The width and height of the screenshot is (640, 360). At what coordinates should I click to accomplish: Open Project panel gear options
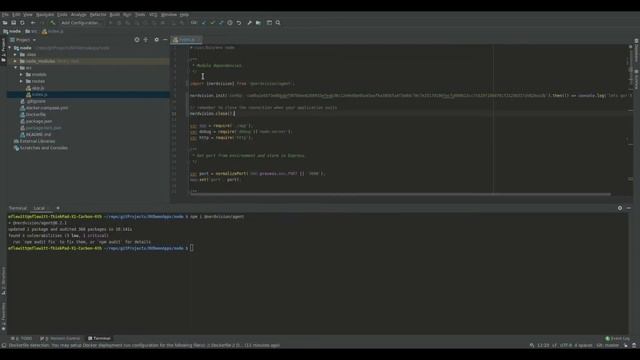[x=156, y=40]
